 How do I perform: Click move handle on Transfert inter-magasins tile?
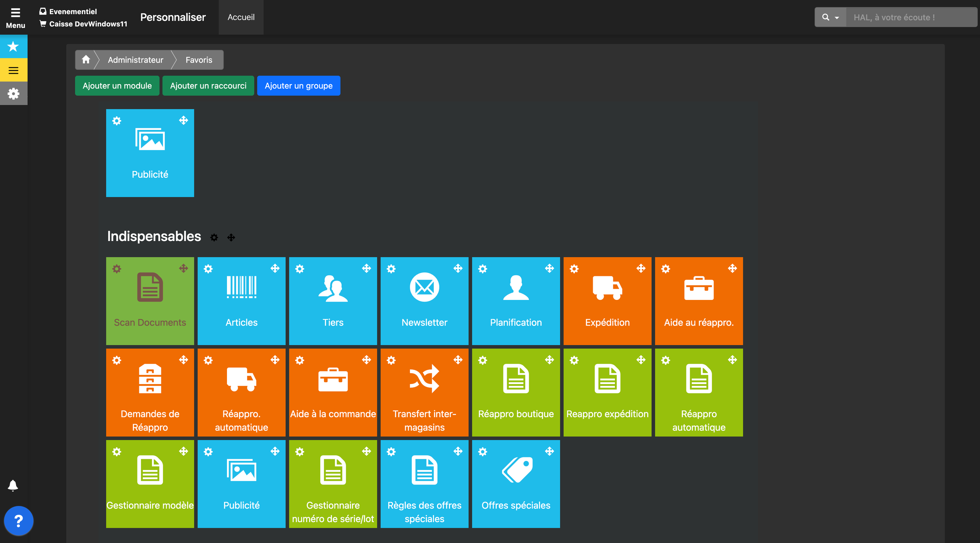[458, 360]
